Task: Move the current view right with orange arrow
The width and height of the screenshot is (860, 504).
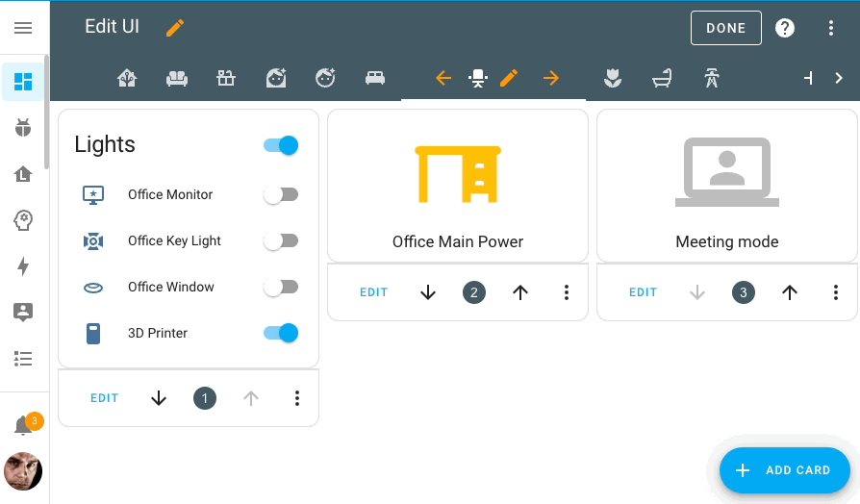Action: tap(550, 78)
